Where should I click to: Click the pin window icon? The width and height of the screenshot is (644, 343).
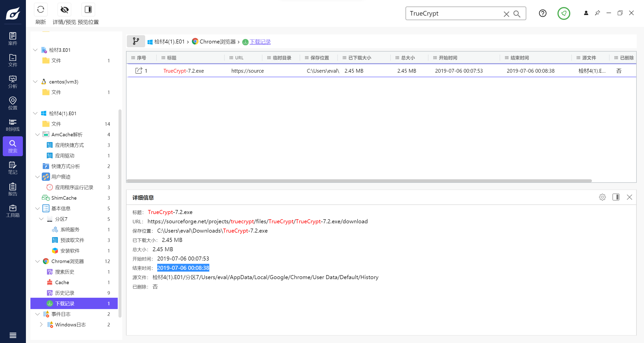coord(597,13)
